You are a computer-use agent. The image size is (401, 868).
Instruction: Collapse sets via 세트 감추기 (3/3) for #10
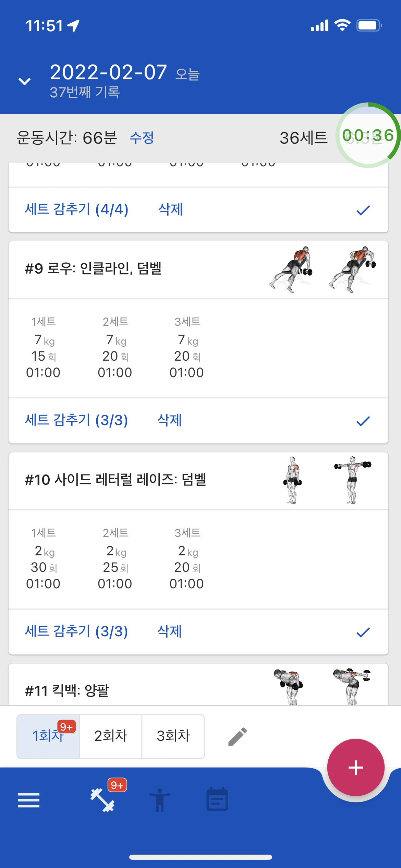point(76,631)
